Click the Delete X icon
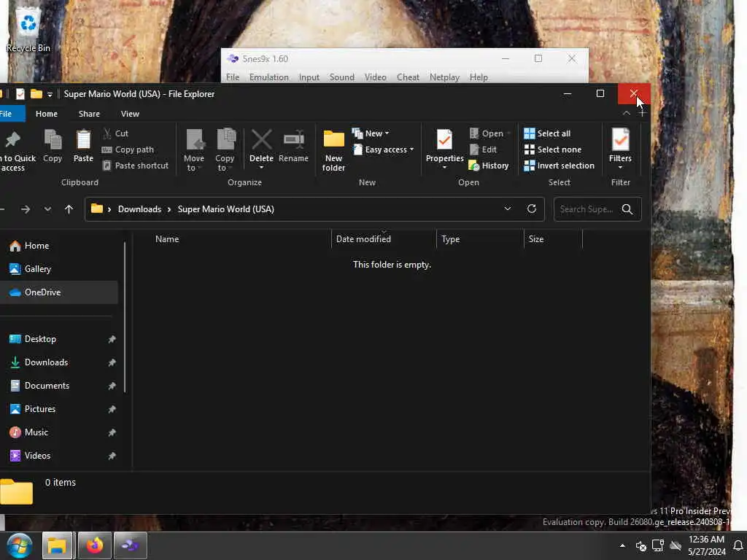 click(262, 140)
